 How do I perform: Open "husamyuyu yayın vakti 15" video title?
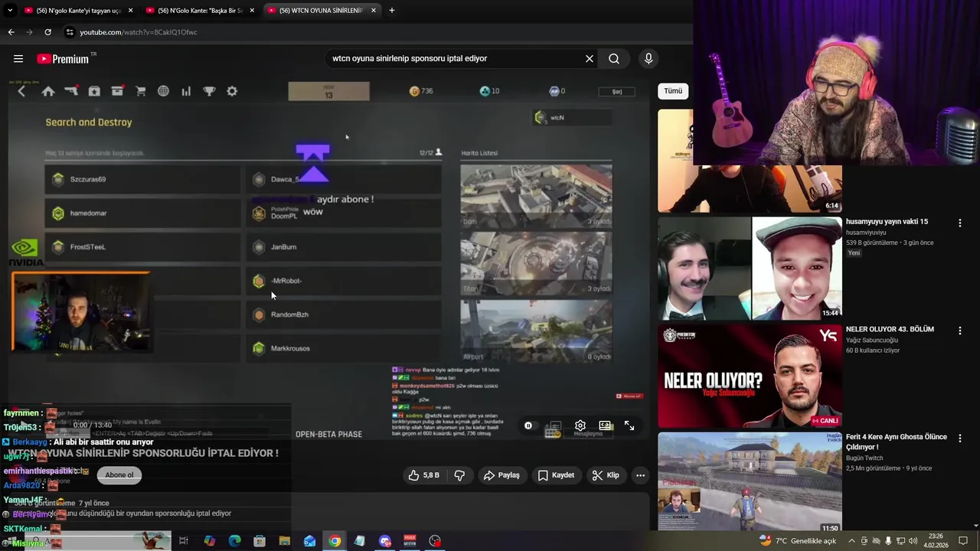click(x=887, y=222)
